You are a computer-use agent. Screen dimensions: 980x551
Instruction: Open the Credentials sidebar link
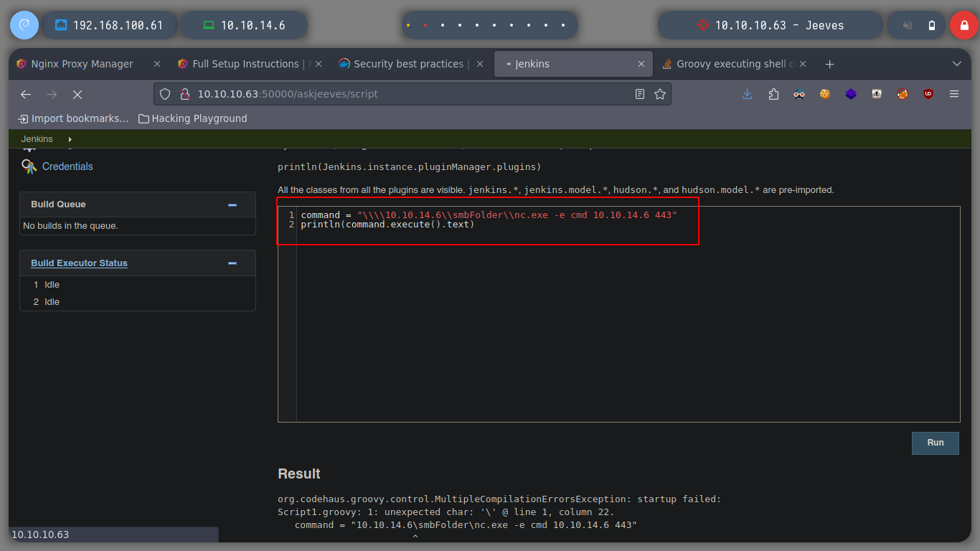[67, 166]
